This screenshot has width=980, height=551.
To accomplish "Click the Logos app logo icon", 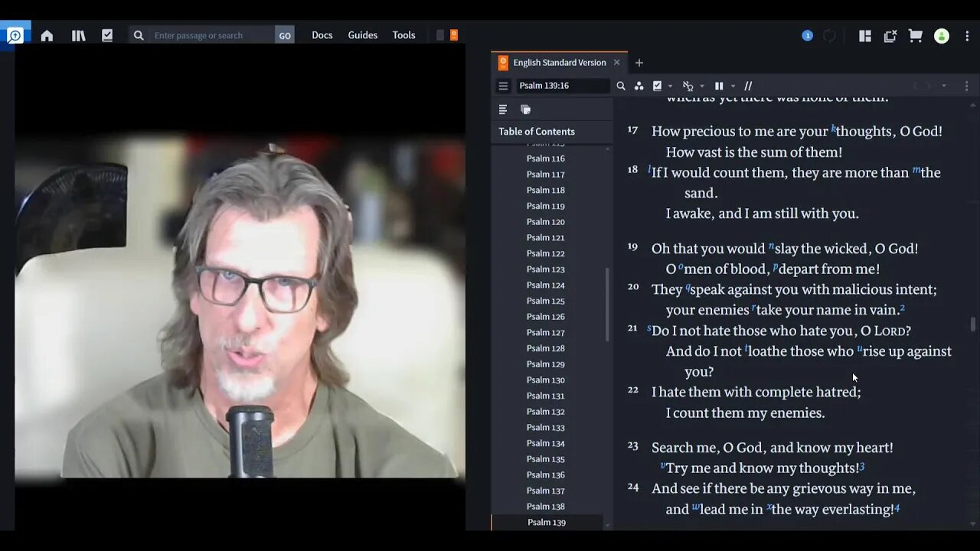I will point(15,35).
